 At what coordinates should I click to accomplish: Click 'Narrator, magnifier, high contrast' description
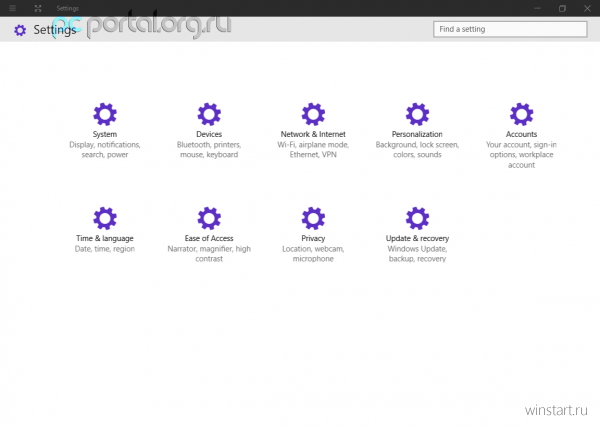pyautogui.click(x=209, y=254)
